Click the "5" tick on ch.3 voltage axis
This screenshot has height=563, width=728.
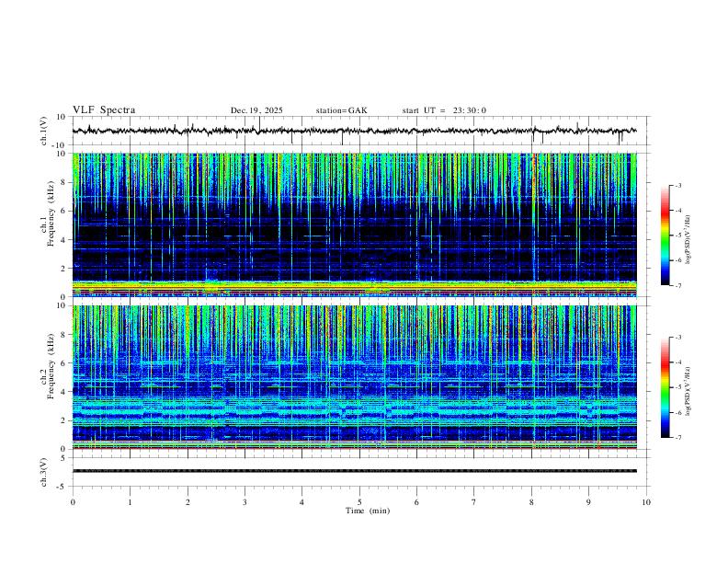tap(63, 458)
